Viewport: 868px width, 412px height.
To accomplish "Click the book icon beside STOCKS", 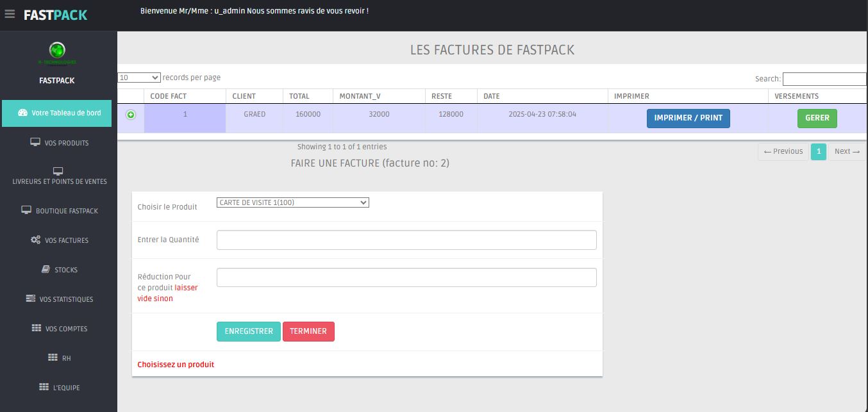I will point(46,270).
